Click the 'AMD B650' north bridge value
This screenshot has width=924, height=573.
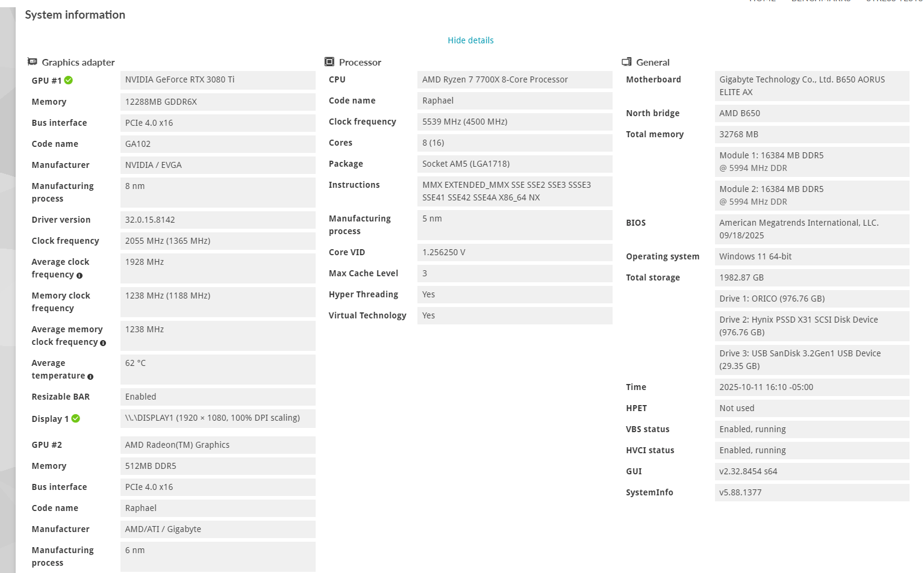pos(812,113)
